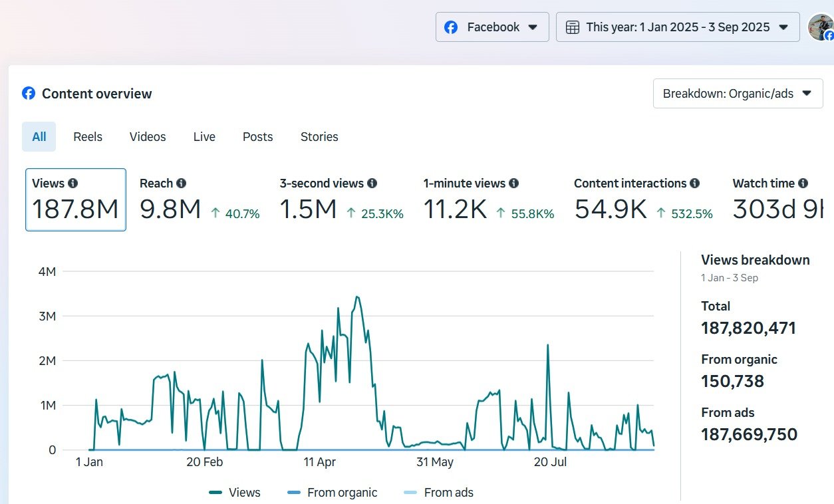Image resolution: width=834 pixels, height=504 pixels.
Task: Click the Content interactions info icon
Action: [x=694, y=184]
